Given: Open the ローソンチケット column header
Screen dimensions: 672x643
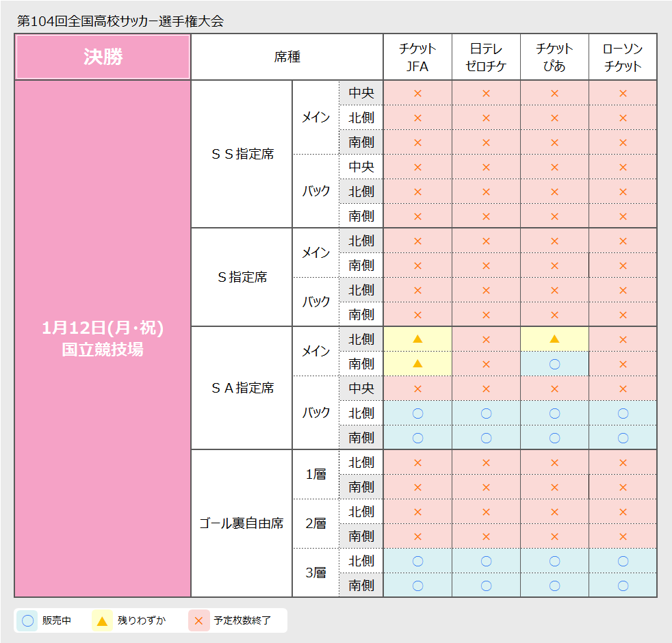Looking at the screenshot, I should 623,57.
